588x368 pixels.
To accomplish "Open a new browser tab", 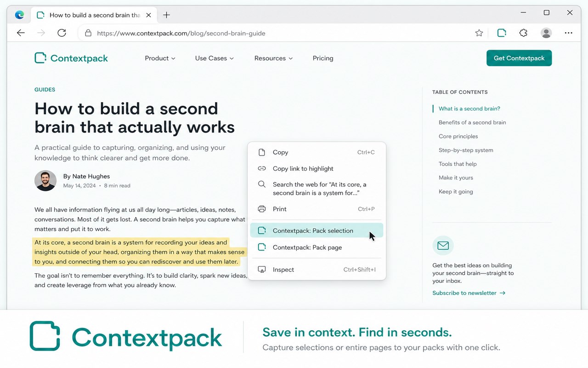I will point(166,15).
